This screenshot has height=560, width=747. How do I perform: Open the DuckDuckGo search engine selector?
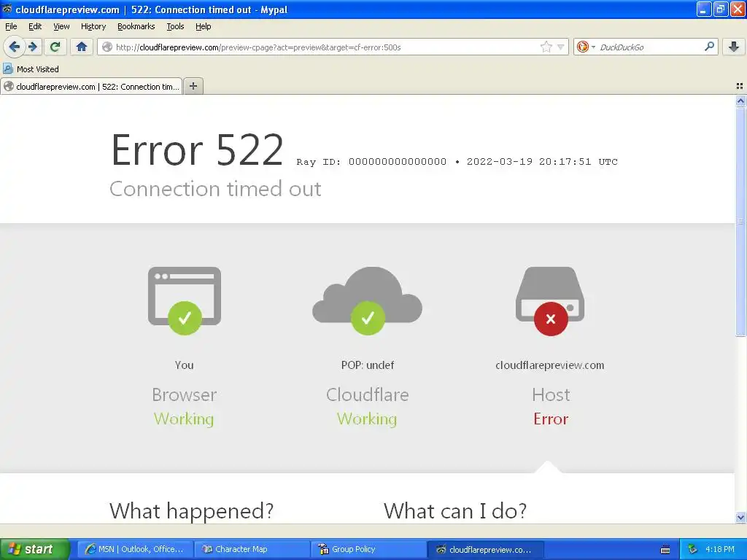click(x=586, y=47)
